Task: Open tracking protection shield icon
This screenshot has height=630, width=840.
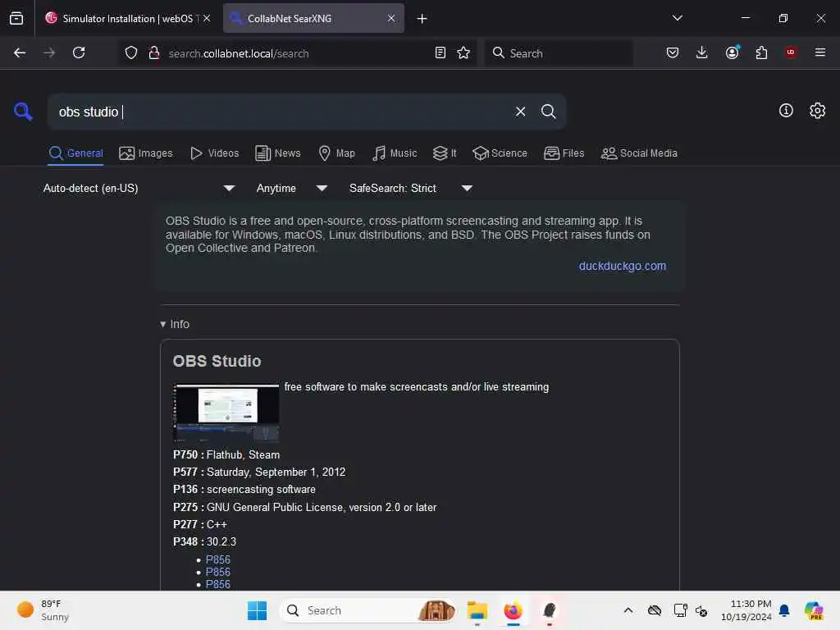Action: coord(130,52)
